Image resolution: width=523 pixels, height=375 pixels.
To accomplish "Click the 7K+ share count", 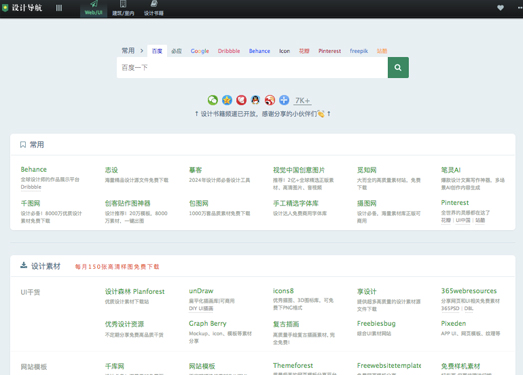I will (x=303, y=100).
